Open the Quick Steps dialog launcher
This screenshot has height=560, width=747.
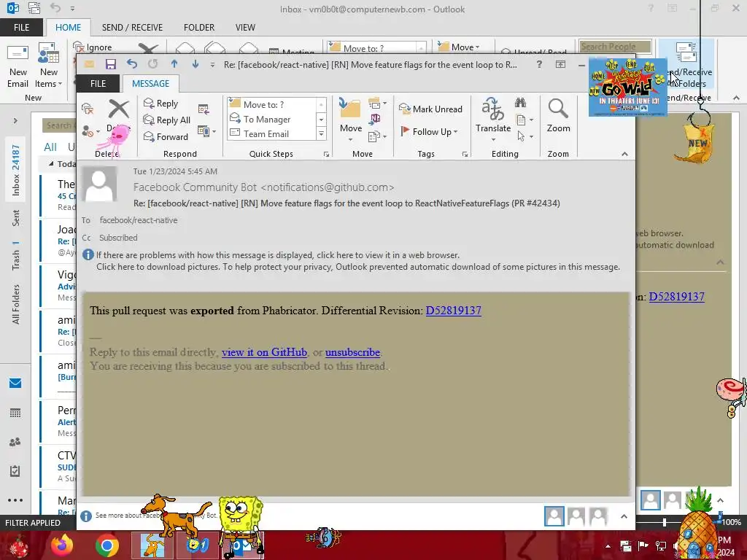coord(326,154)
